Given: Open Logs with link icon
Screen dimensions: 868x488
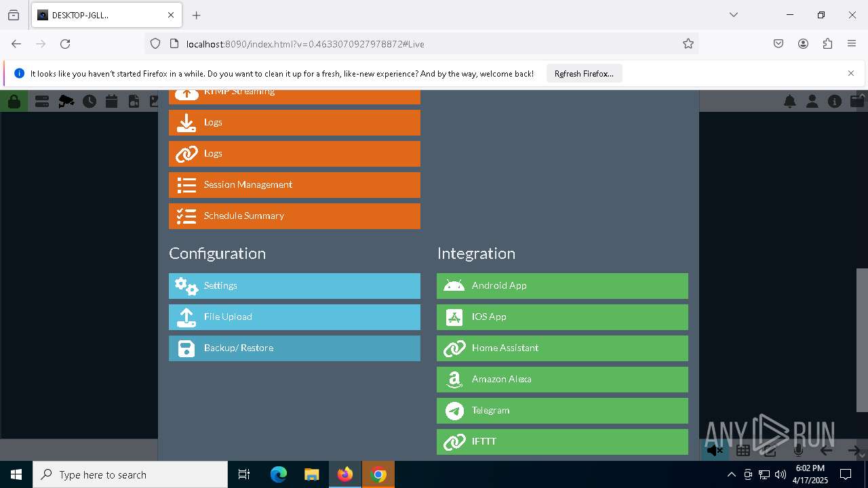Looking at the screenshot, I should [x=294, y=154].
